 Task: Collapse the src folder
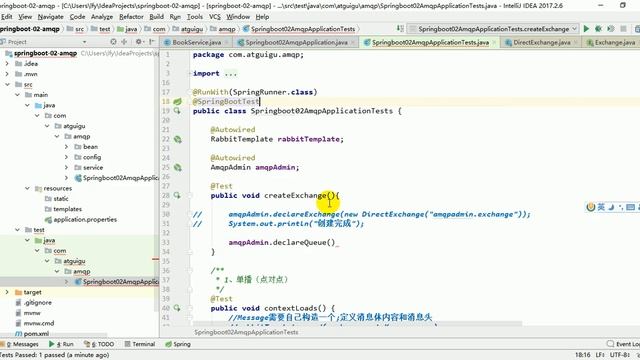(x=7, y=84)
